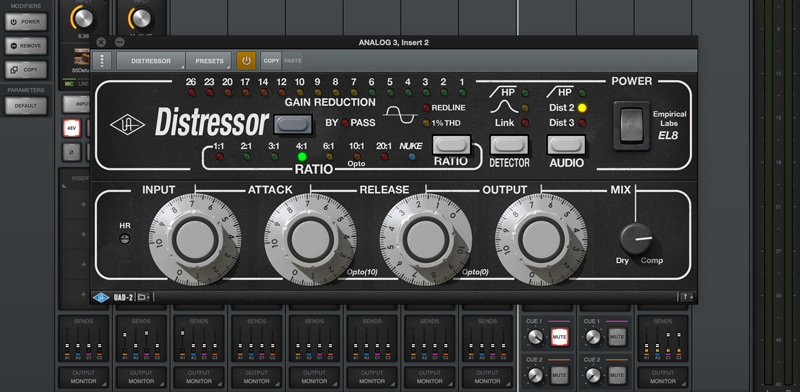Open the first channel OUTPUT MONITOR dropdown
The width and height of the screenshot is (800, 392).
[84, 378]
